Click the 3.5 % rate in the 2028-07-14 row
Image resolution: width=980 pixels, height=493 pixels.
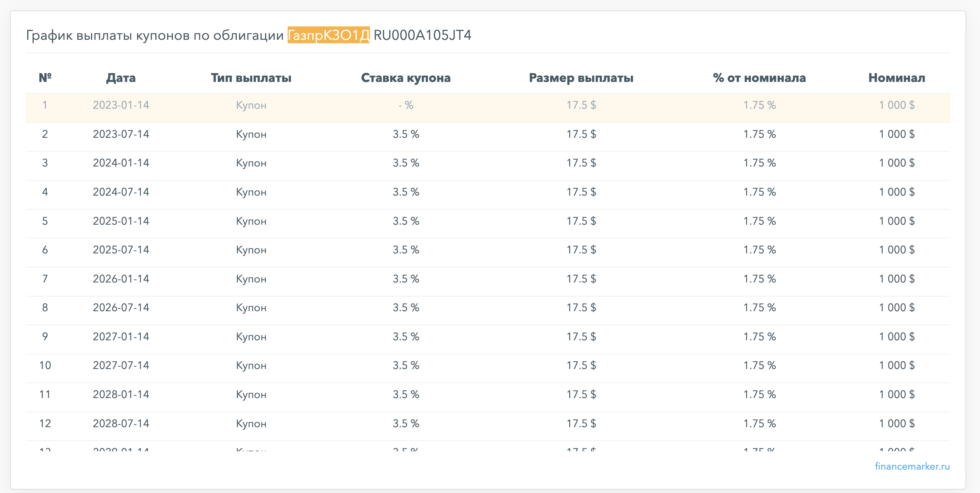tap(406, 423)
